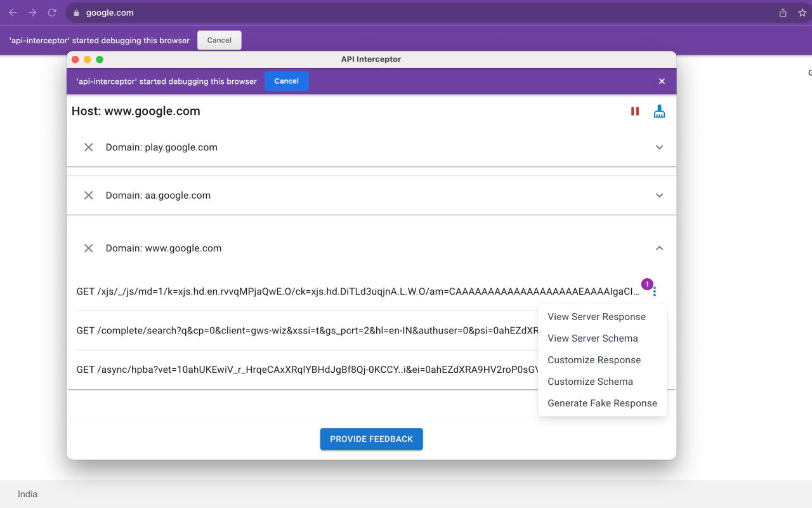
Task: Click the Domain: play.google.com label
Action: click(x=162, y=147)
